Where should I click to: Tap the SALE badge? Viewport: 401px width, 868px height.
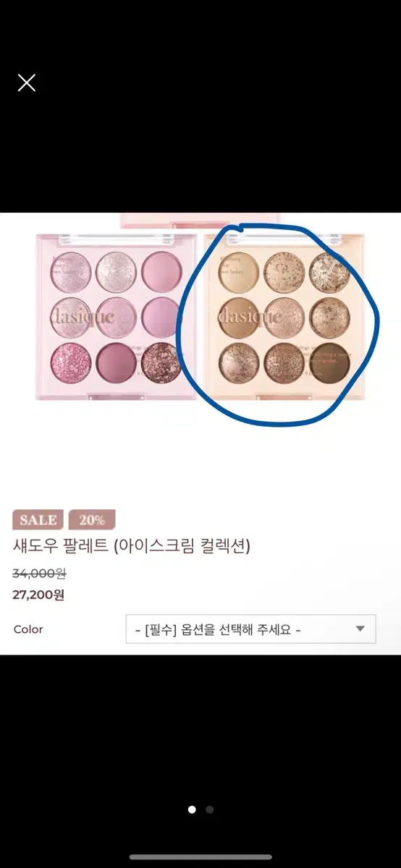click(38, 520)
